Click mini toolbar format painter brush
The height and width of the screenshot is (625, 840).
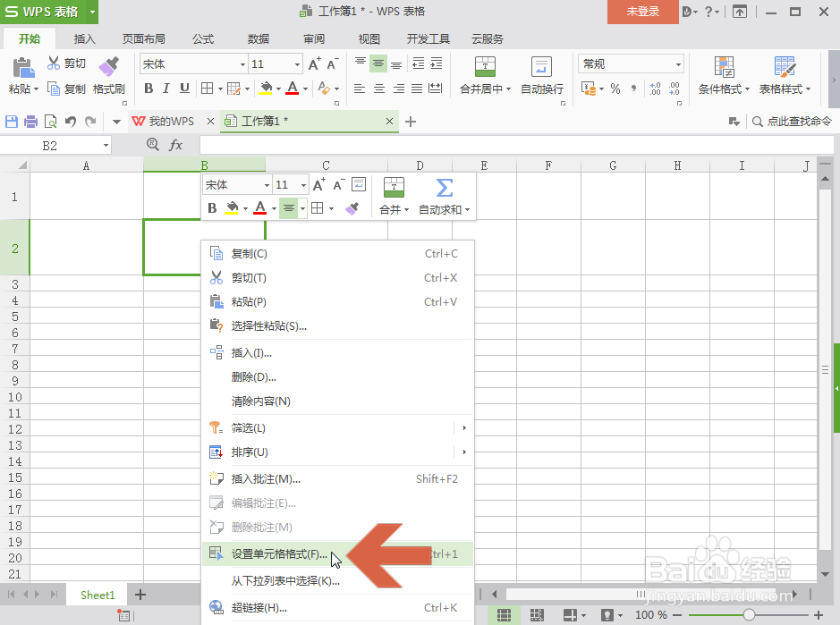pos(352,207)
